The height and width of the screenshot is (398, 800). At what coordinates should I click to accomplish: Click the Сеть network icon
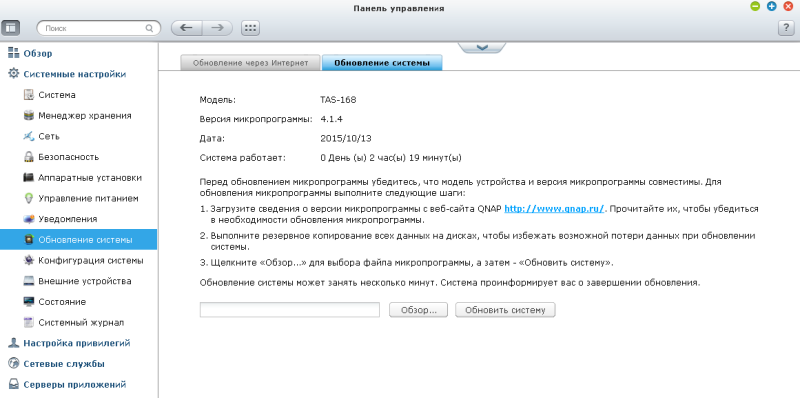click(x=29, y=136)
